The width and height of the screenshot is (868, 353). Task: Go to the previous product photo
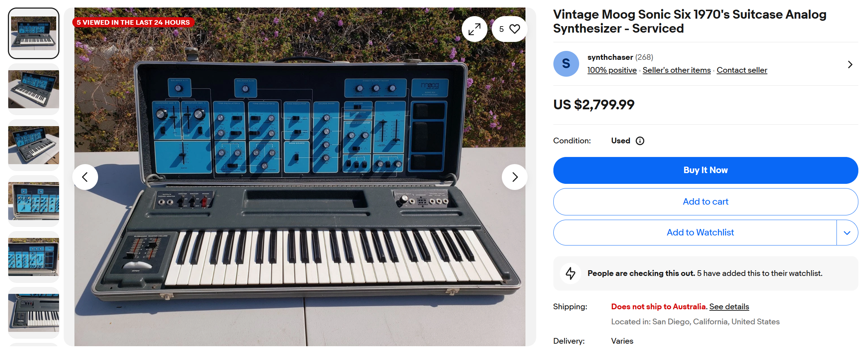point(85,177)
